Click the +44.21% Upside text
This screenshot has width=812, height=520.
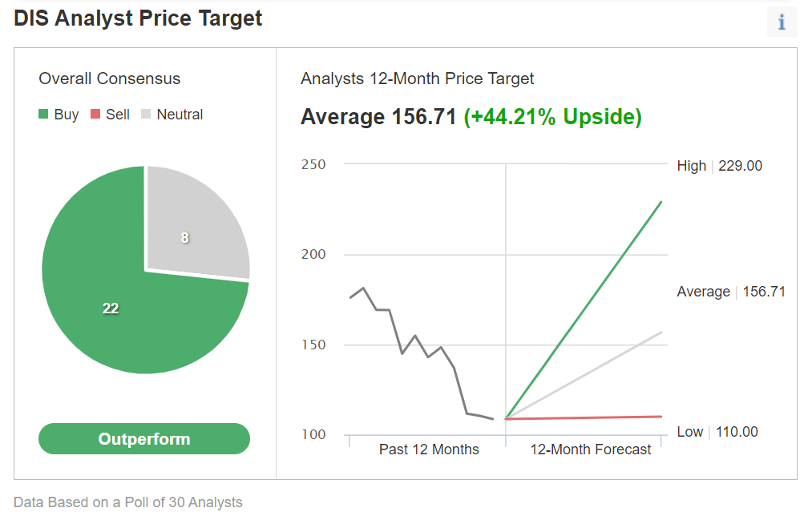coord(553,117)
